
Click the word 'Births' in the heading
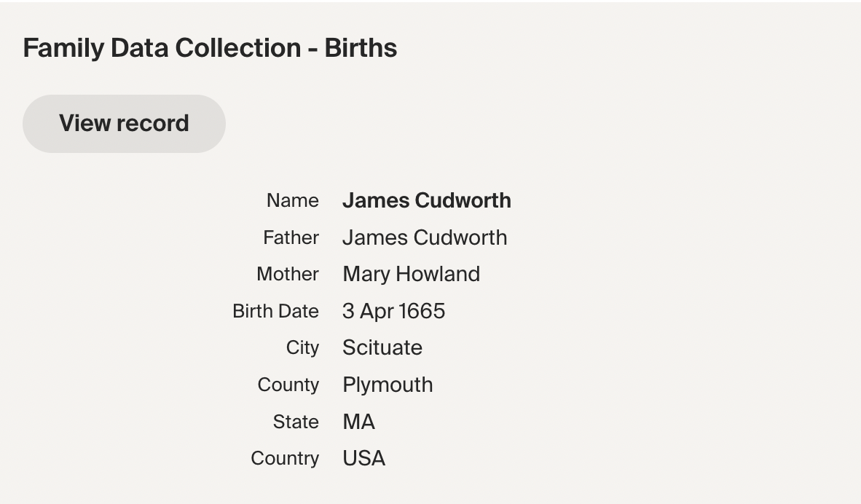(361, 48)
